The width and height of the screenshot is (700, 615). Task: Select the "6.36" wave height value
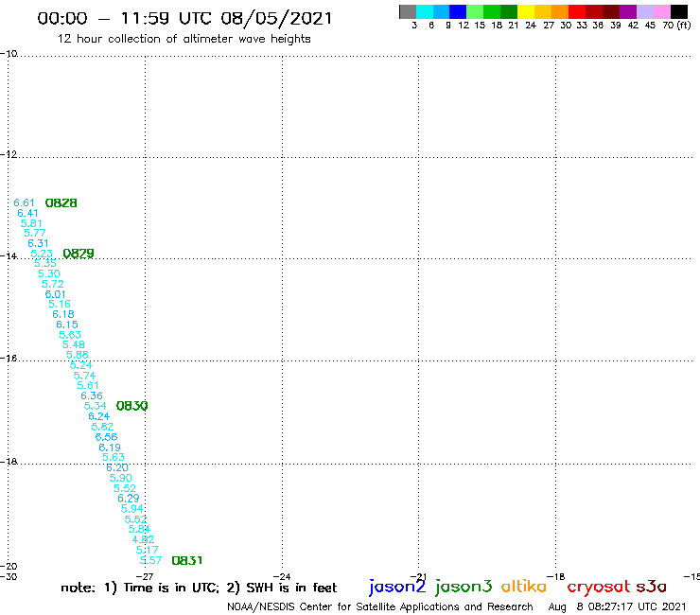click(92, 395)
